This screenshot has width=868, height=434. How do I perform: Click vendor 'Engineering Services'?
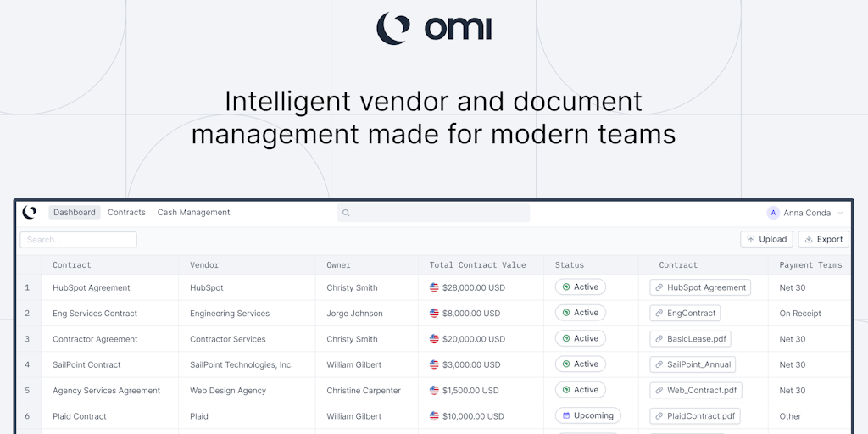pyautogui.click(x=230, y=314)
